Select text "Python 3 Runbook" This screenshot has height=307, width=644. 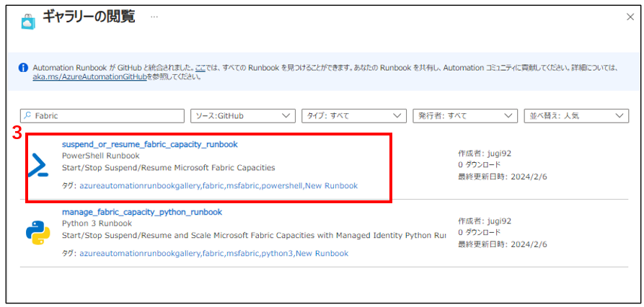[97, 223]
